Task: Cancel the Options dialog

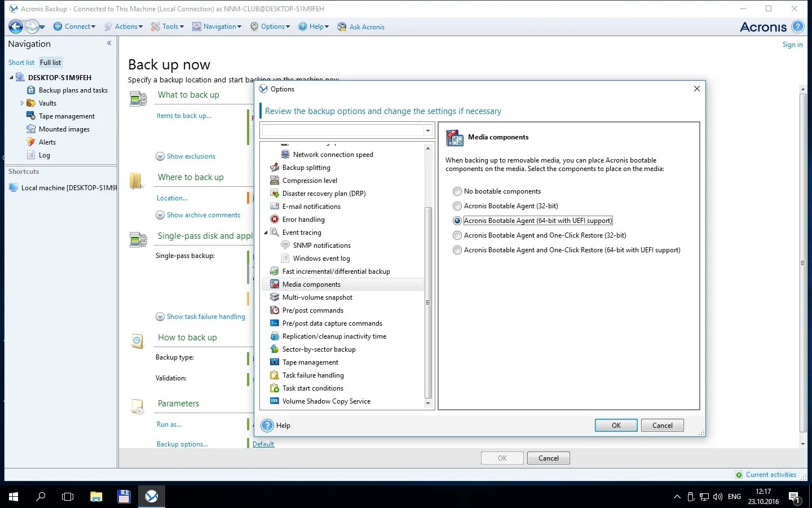Action: point(663,426)
